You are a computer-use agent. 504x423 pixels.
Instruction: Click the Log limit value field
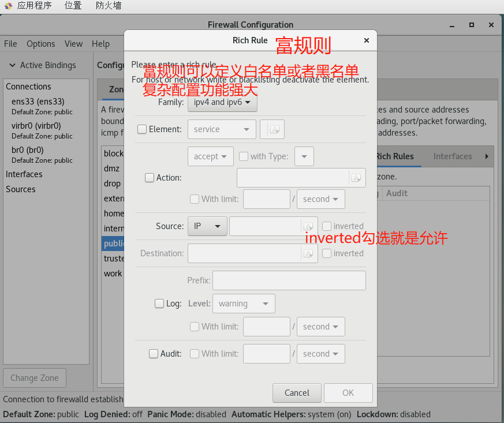[267, 327]
